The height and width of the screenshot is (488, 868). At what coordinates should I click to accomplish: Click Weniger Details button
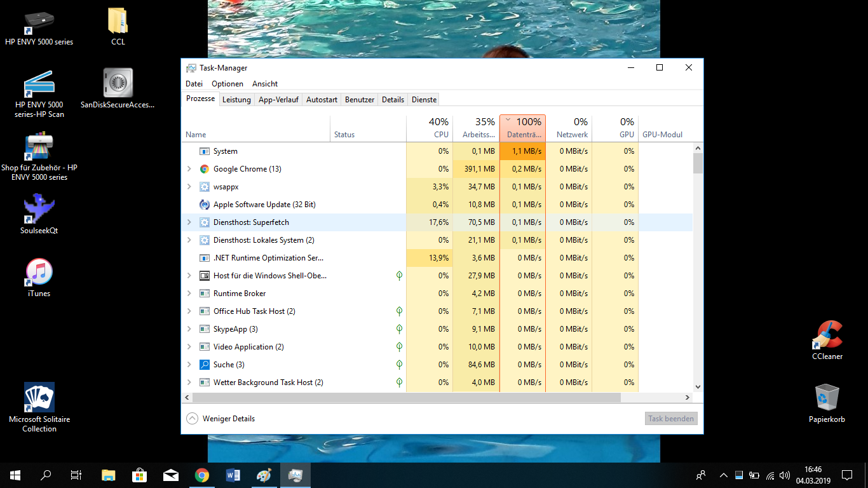(x=220, y=419)
